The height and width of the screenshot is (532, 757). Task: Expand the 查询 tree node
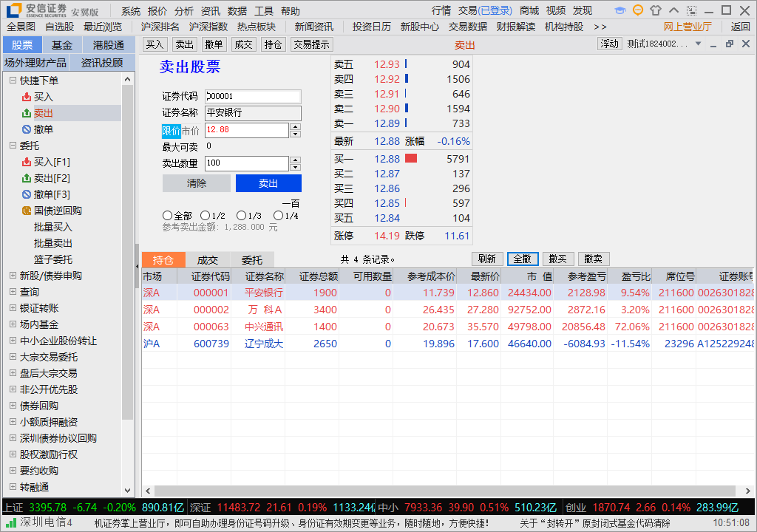pyautogui.click(x=13, y=292)
